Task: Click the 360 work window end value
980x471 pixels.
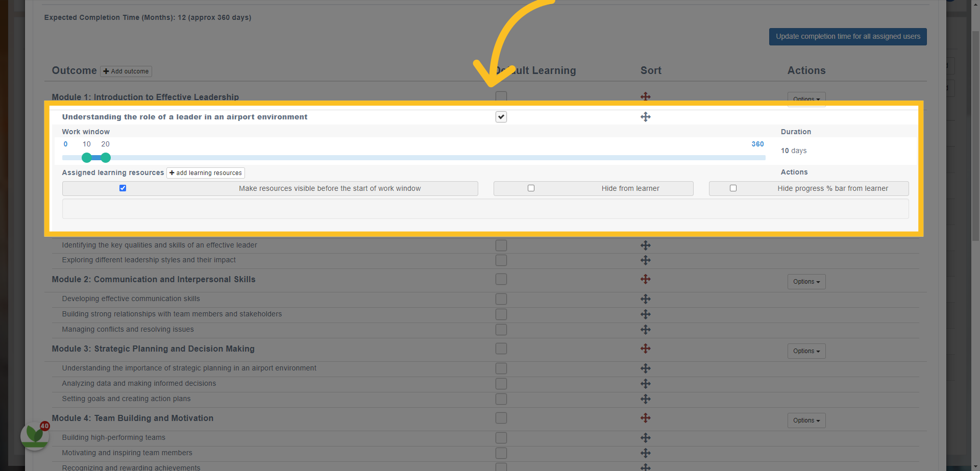Action: (757, 144)
